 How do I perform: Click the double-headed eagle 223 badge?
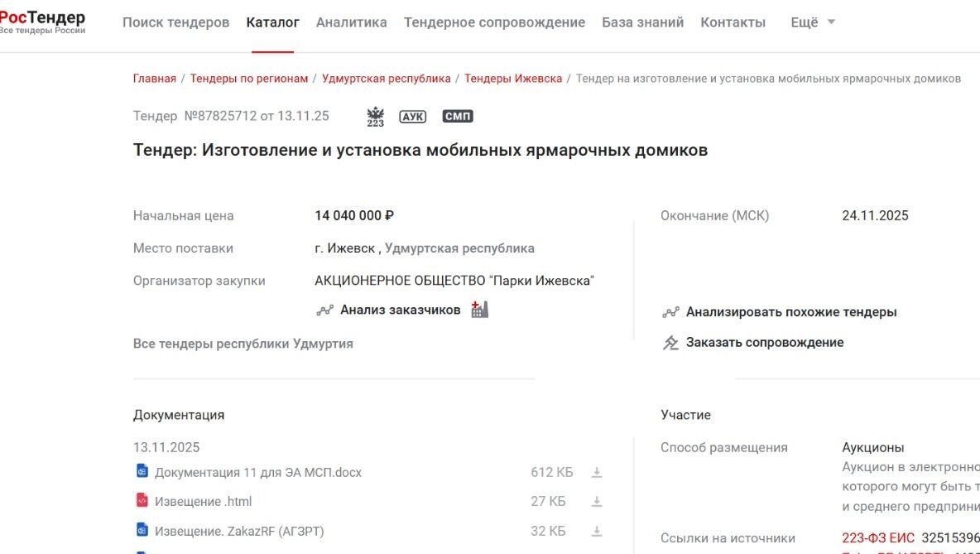coord(376,116)
